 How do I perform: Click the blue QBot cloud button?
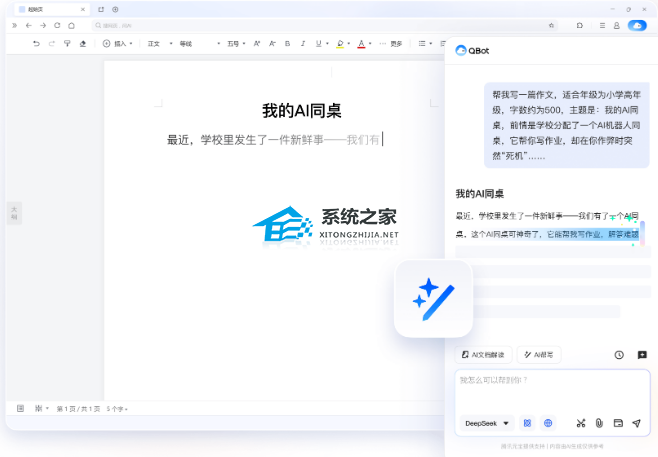637,26
